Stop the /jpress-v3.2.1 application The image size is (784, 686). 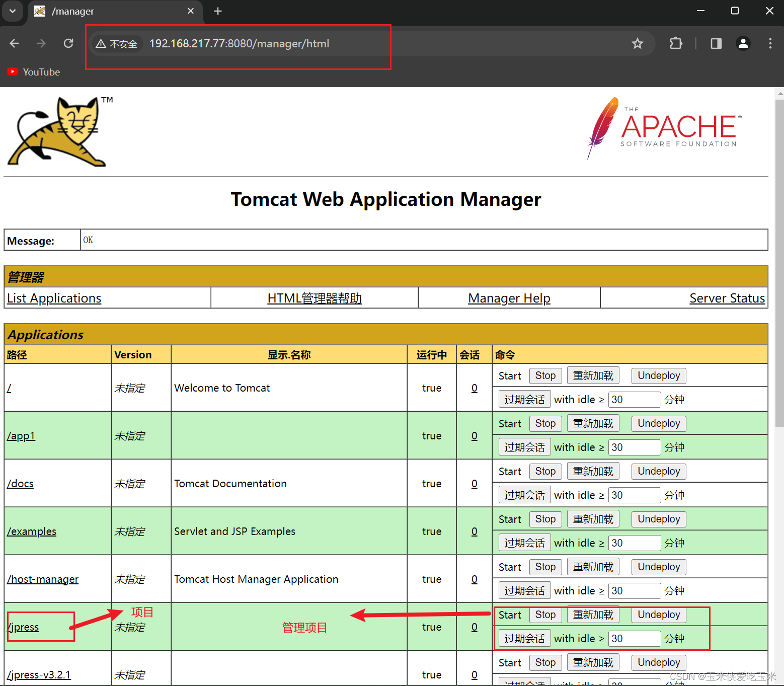coord(545,662)
